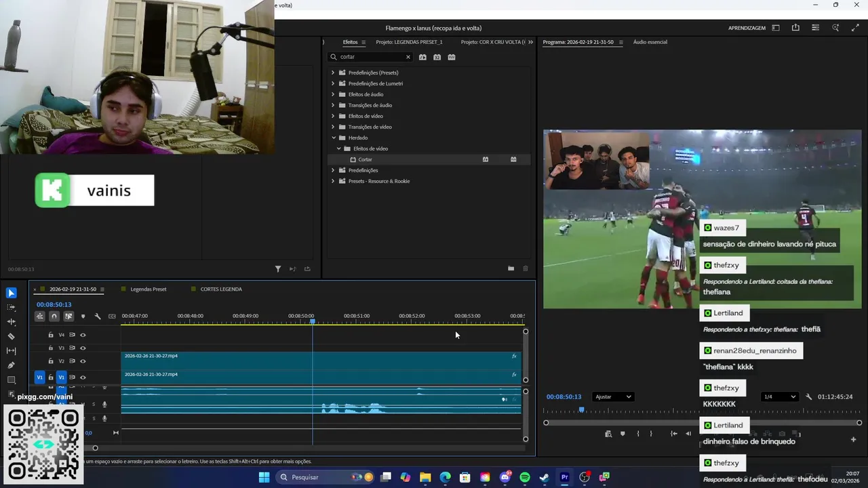Filter by YUV effects icon

[452, 57]
